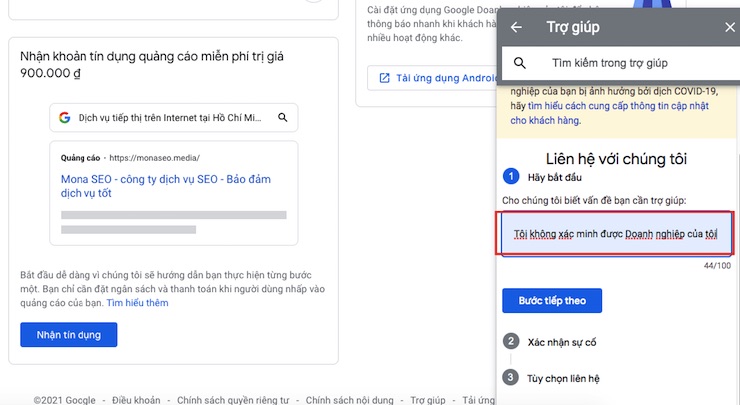Click the Liên hệ với chúng tôi heading
This screenshot has width=740, height=405.
point(616,159)
